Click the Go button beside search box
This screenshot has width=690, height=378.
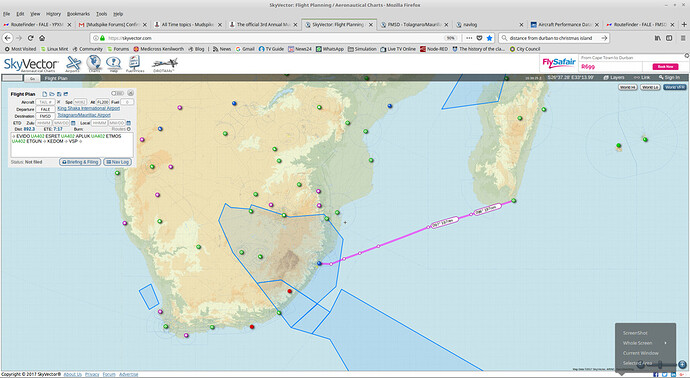[32, 78]
